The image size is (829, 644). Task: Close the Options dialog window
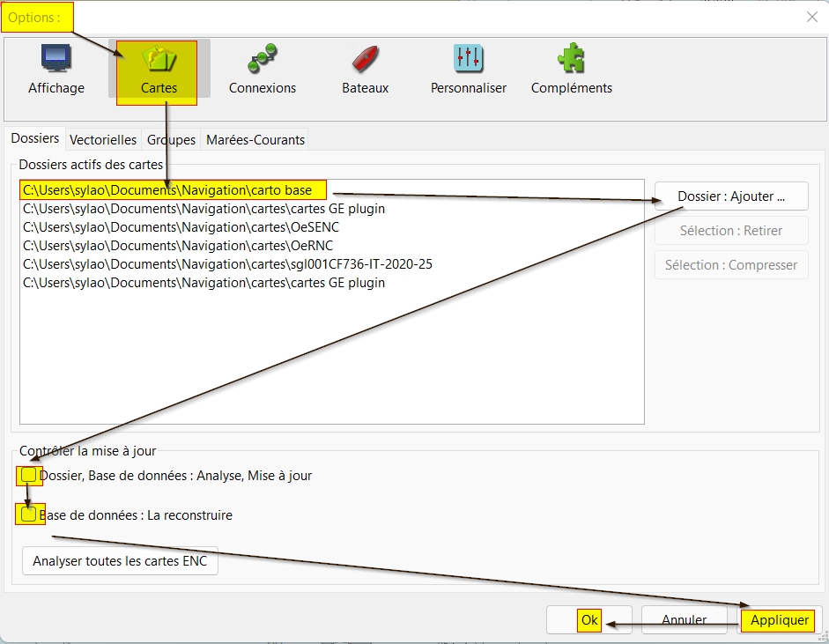(x=812, y=17)
